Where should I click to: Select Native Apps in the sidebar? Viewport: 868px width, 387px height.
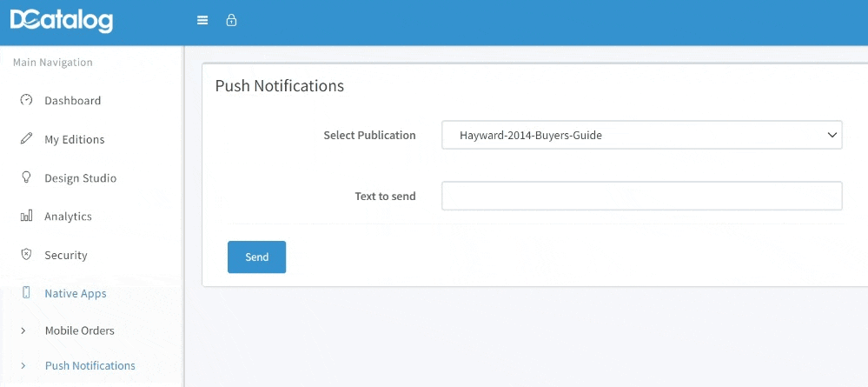tap(76, 293)
